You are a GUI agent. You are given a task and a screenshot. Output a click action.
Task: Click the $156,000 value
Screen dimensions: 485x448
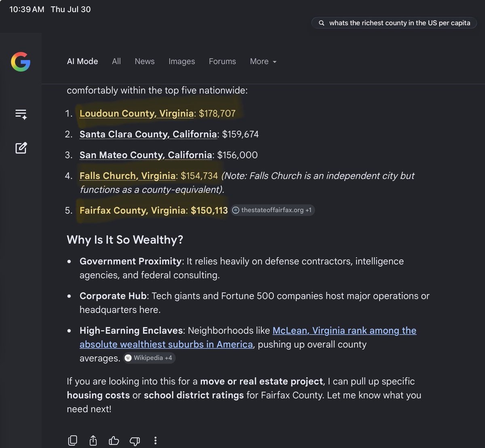coord(237,155)
